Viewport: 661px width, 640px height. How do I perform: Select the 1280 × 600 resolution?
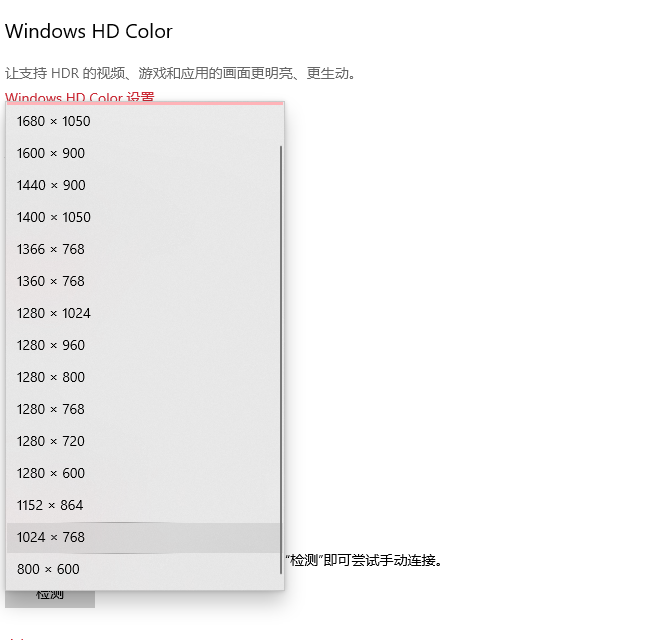(x=143, y=474)
